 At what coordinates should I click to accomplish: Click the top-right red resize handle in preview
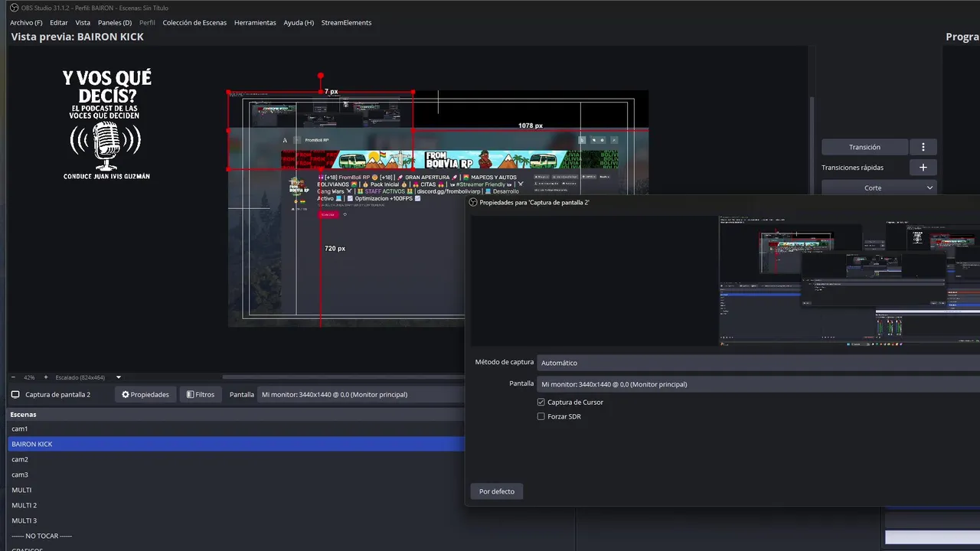(x=413, y=92)
